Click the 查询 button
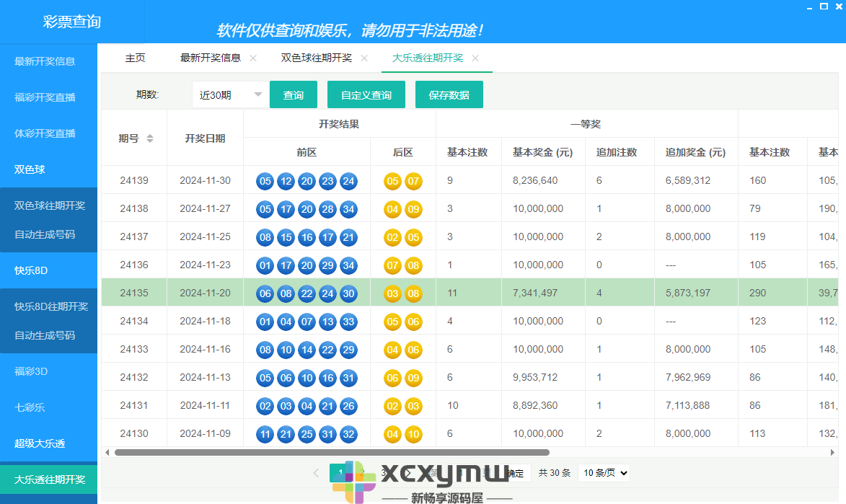 click(x=293, y=94)
